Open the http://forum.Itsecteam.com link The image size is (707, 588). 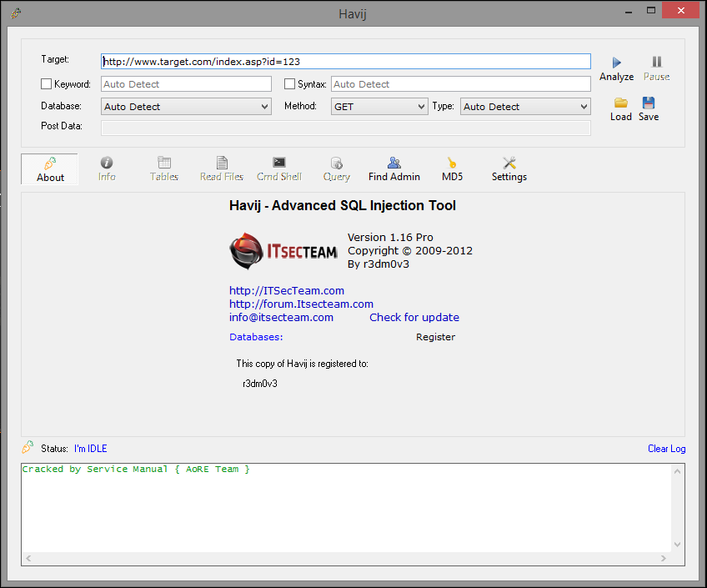(x=301, y=304)
